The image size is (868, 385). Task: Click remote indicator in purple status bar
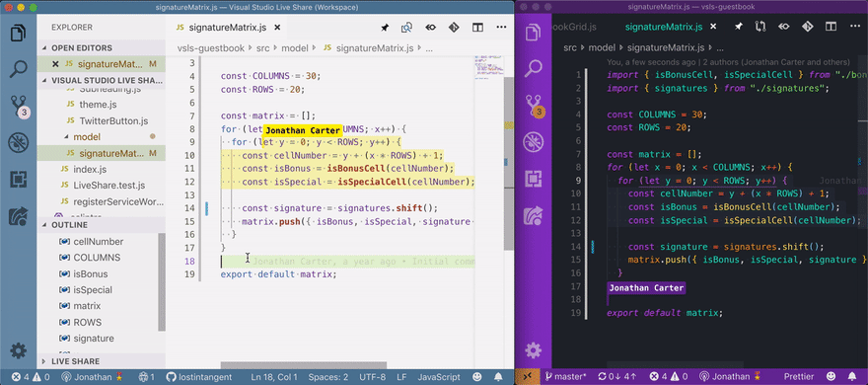527,377
